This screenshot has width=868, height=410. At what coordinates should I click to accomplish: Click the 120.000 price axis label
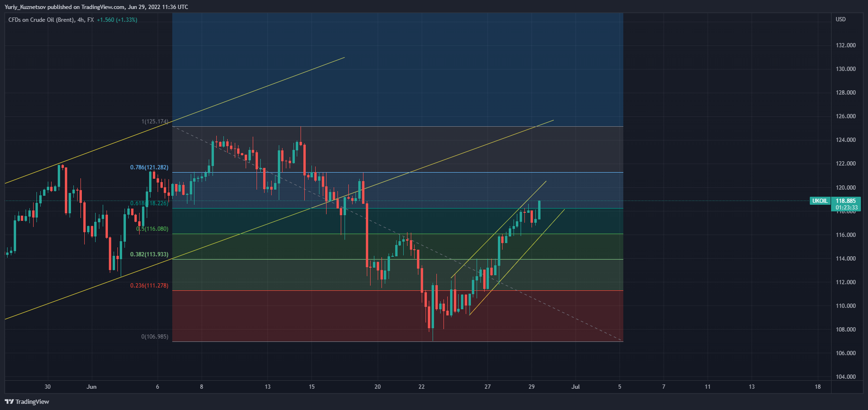pos(846,188)
